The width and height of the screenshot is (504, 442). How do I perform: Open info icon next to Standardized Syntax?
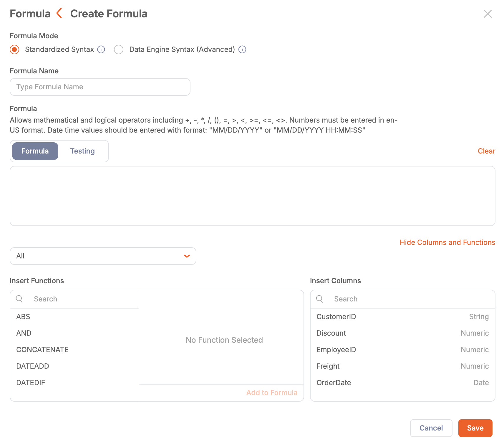coord(101,50)
